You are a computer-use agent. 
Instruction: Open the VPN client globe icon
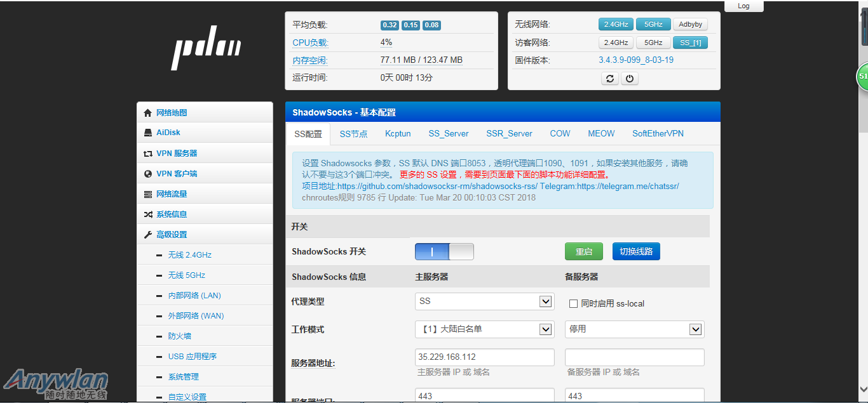(148, 174)
